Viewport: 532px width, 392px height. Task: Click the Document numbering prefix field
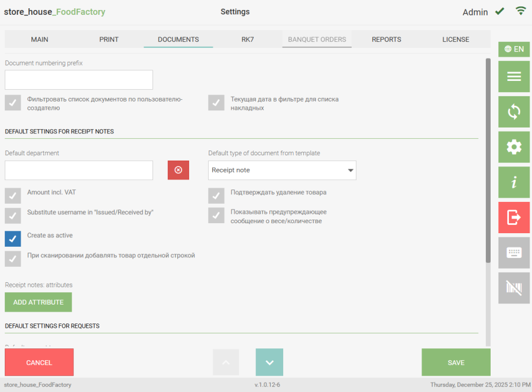(x=79, y=80)
